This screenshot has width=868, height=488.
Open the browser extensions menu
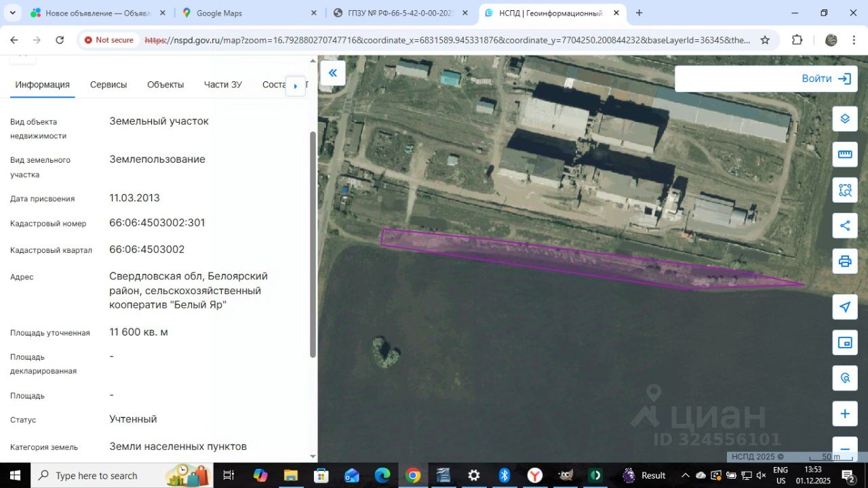tap(797, 40)
